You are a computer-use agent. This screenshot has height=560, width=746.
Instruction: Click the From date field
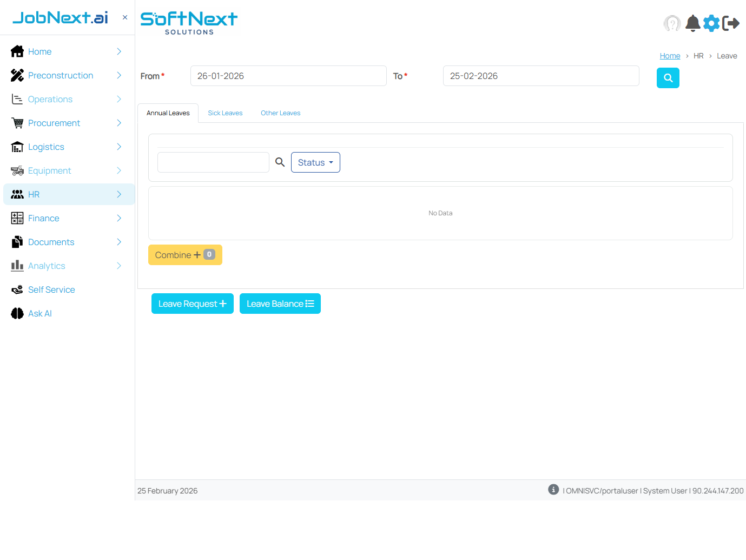click(288, 76)
